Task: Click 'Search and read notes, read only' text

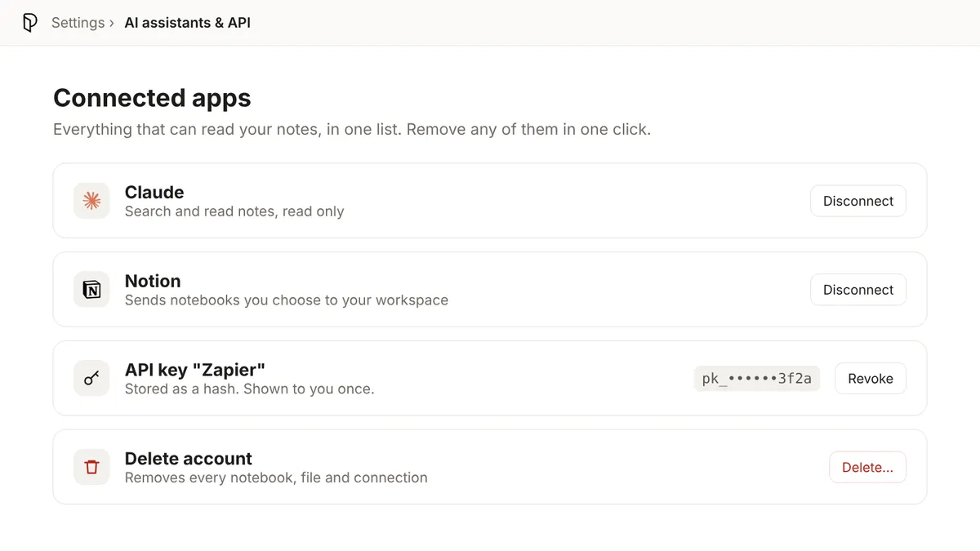Action: 234,211
